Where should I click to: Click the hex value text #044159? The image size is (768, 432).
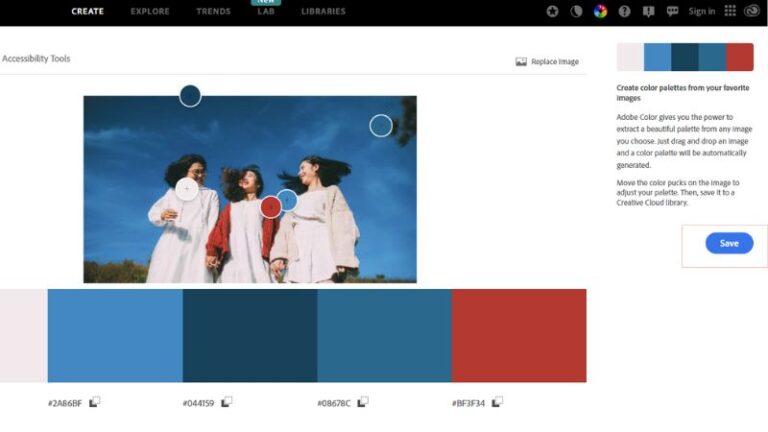198,403
